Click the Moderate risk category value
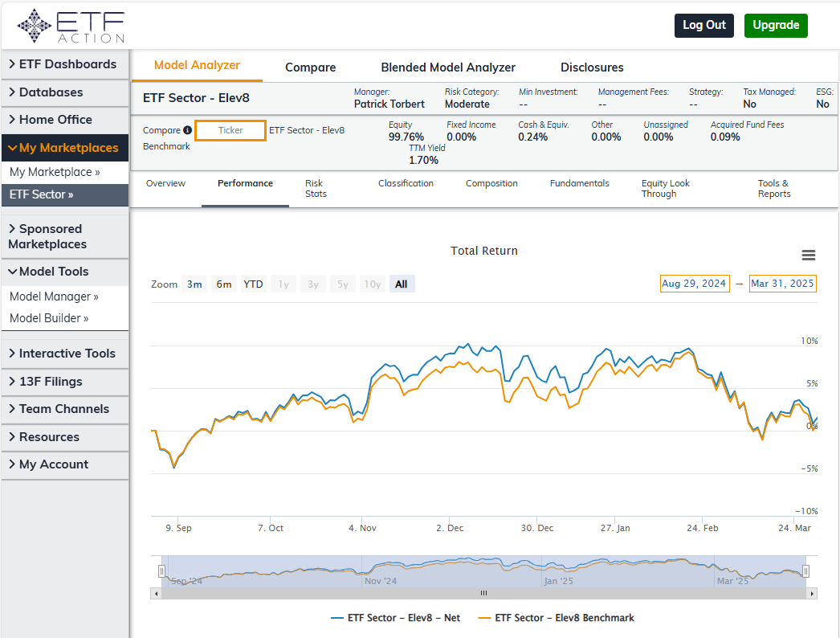Image resolution: width=840 pixels, height=638 pixels. 467,104
